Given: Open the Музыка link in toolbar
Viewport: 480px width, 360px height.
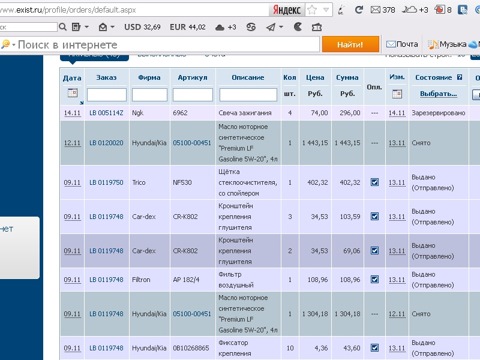Looking at the screenshot, I should coord(447,44).
